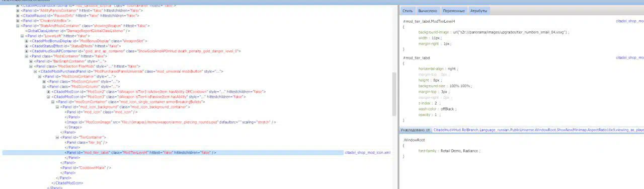Select the tier_bg panel row
The image size is (644, 189).
tap(86, 142)
